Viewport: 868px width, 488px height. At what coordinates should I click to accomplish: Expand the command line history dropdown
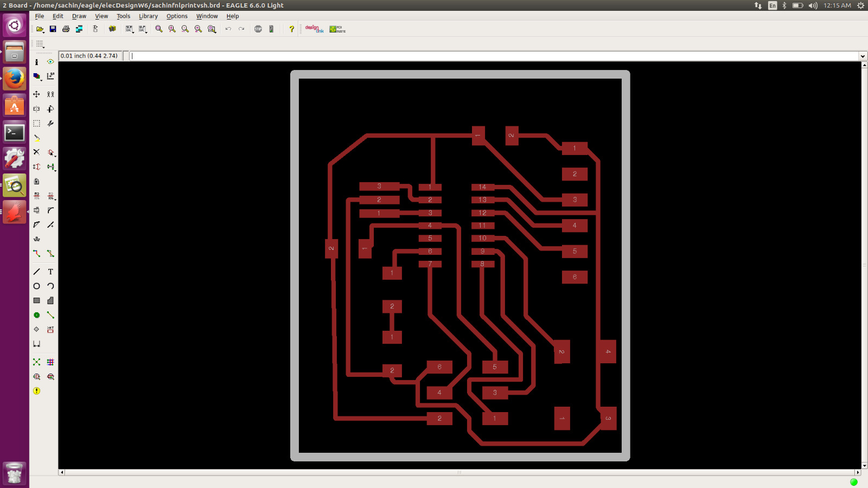(x=863, y=56)
